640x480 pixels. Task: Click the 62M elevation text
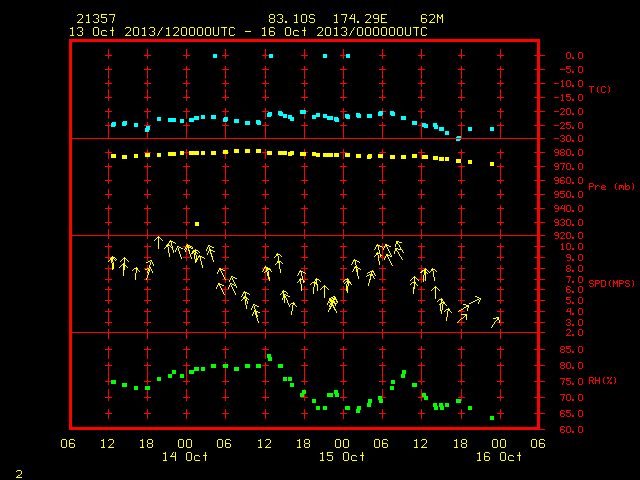(432, 19)
